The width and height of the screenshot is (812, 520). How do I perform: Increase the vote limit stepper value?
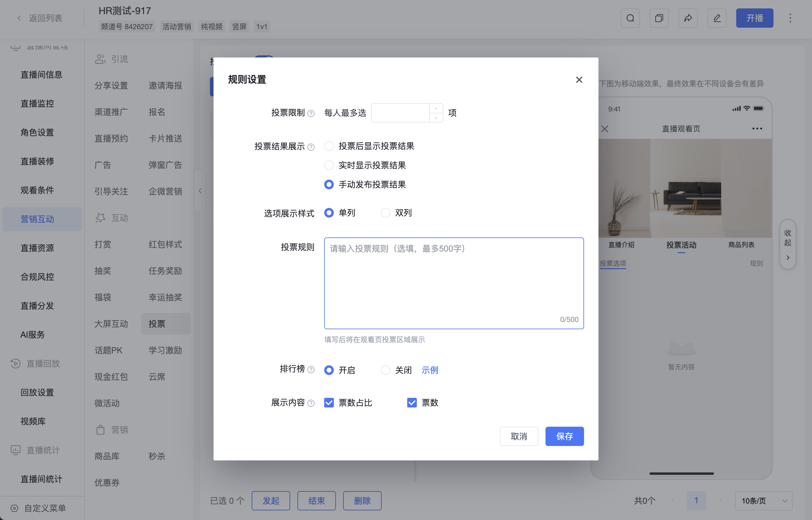(x=436, y=108)
